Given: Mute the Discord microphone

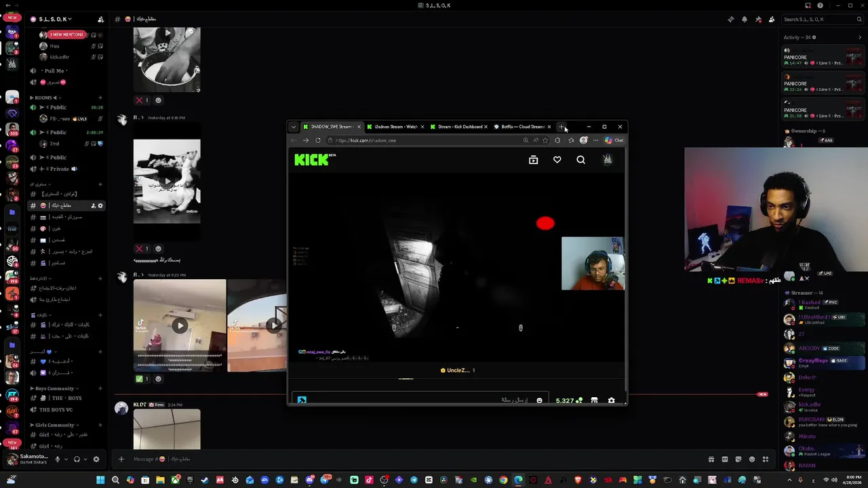Looking at the screenshot, I should [57, 459].
